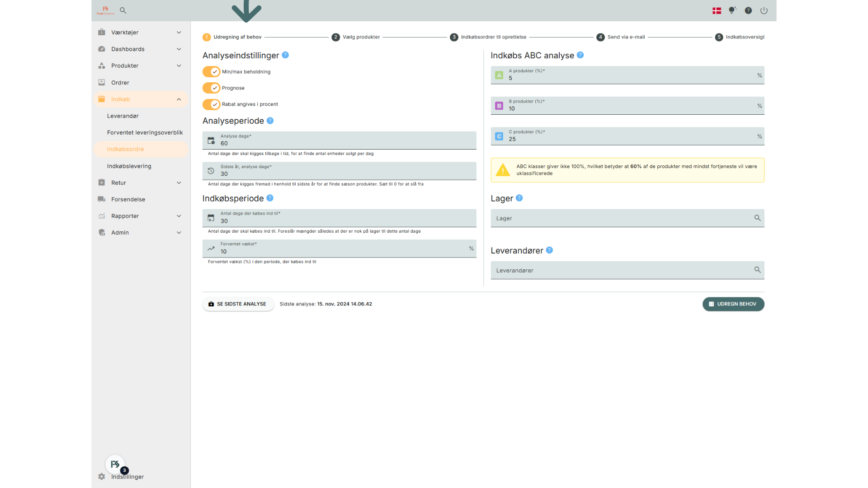This screenshot has height=488, width=868.
Task: Click the Værktøjer toolbox icon
Action: coord(102,32)
